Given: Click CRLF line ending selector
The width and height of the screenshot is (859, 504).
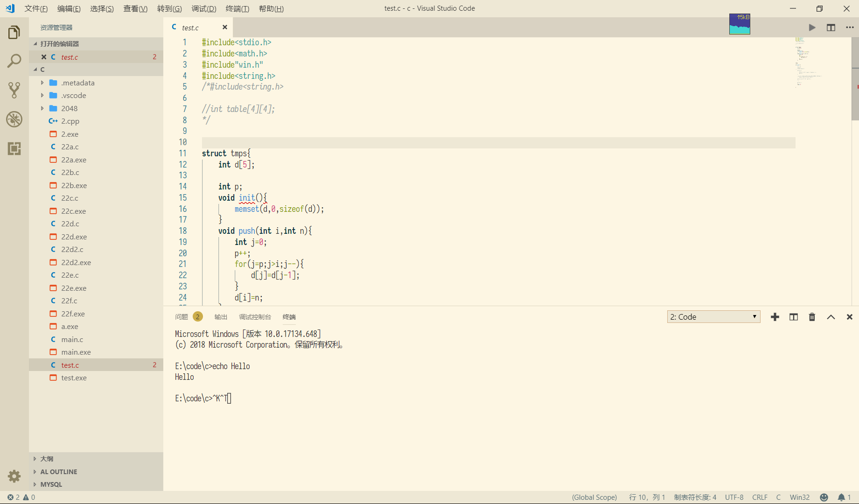Looking at the screenshot, I should click(760, 497).
